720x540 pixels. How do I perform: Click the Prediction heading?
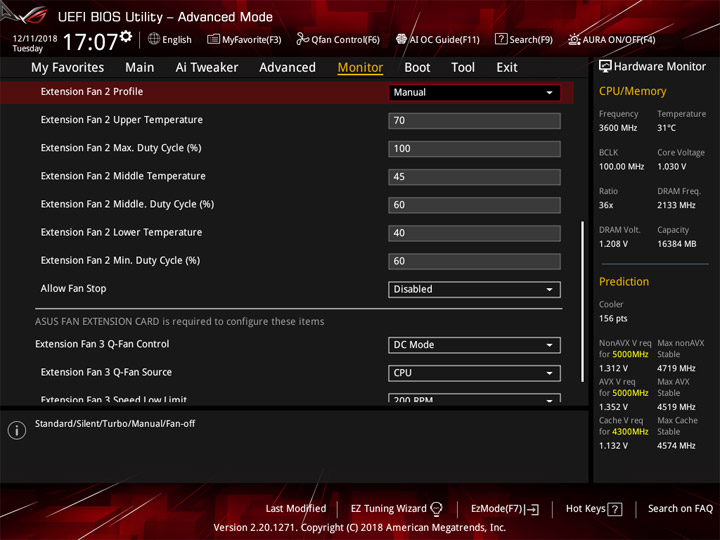coord(624,282)
